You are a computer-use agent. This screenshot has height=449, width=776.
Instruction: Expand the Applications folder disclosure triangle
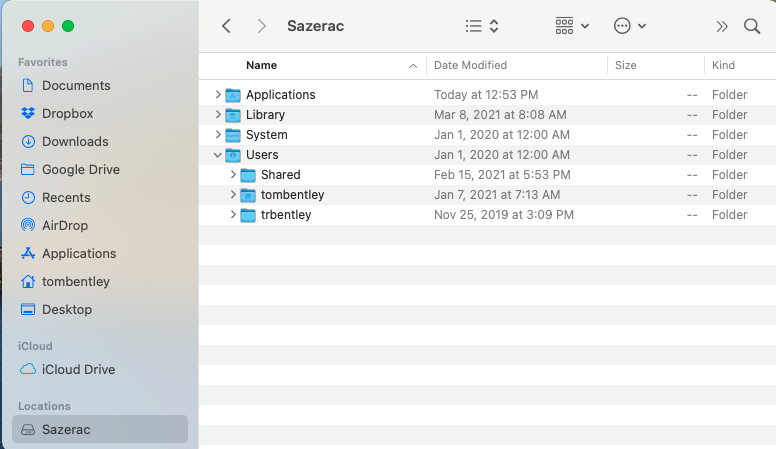218,95
